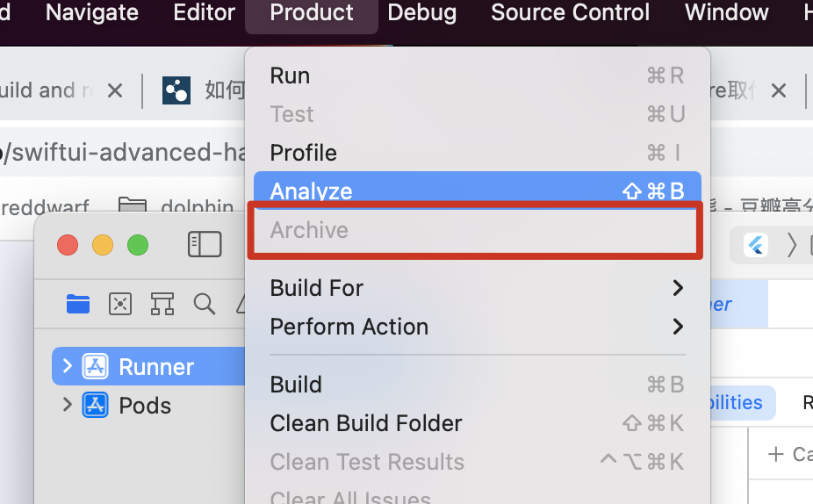Click the find navigator magnifier icon
This screenshot has height=504, width=813.
point(205,304)
